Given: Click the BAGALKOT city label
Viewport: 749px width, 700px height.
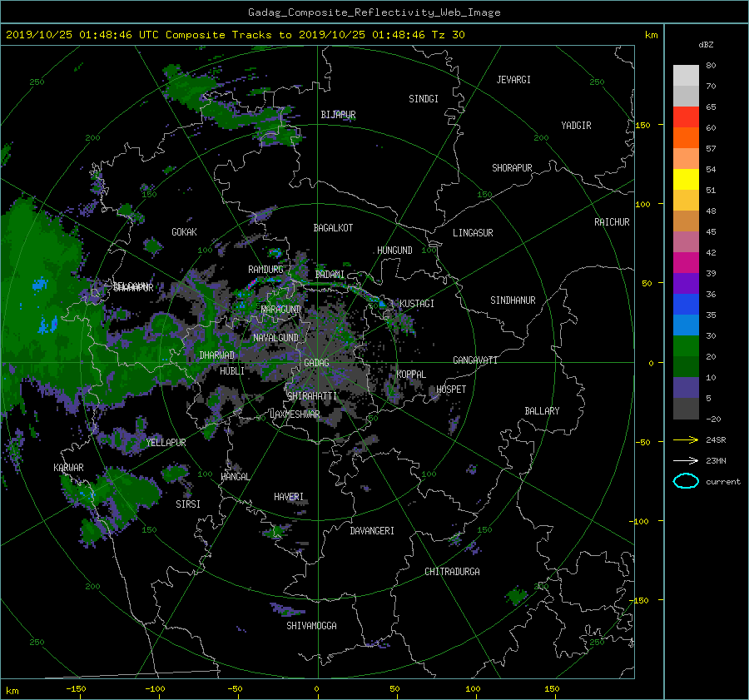Looking at the screenshot, I should (333, 228).
